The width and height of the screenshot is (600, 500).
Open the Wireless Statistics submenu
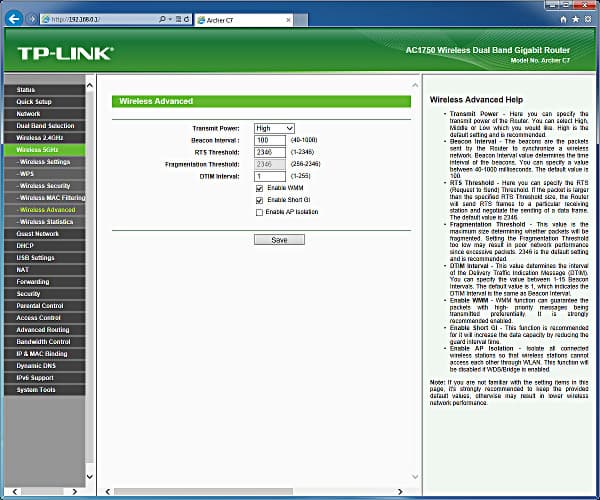point(44,221)
